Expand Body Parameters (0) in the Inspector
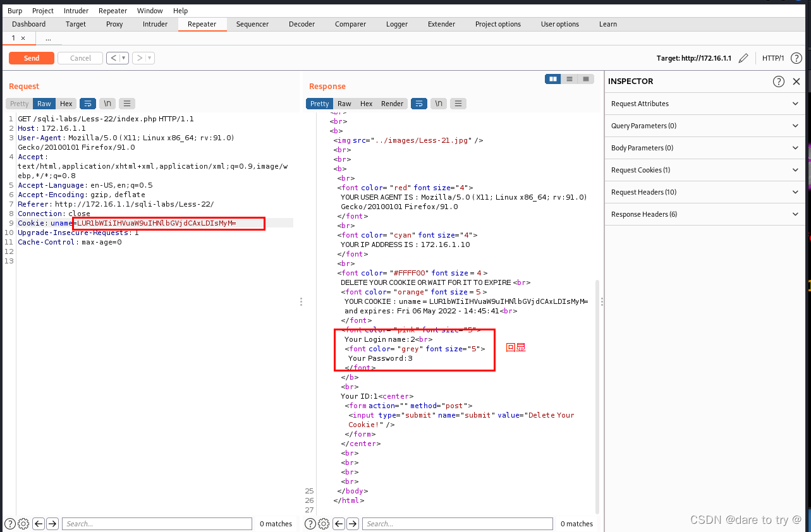This screenshot has width=811, height=532. click(705, 148)
